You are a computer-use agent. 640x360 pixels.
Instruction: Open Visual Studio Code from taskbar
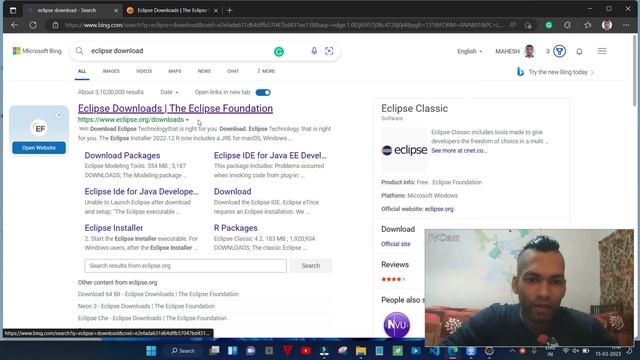[x=434, y=351]
